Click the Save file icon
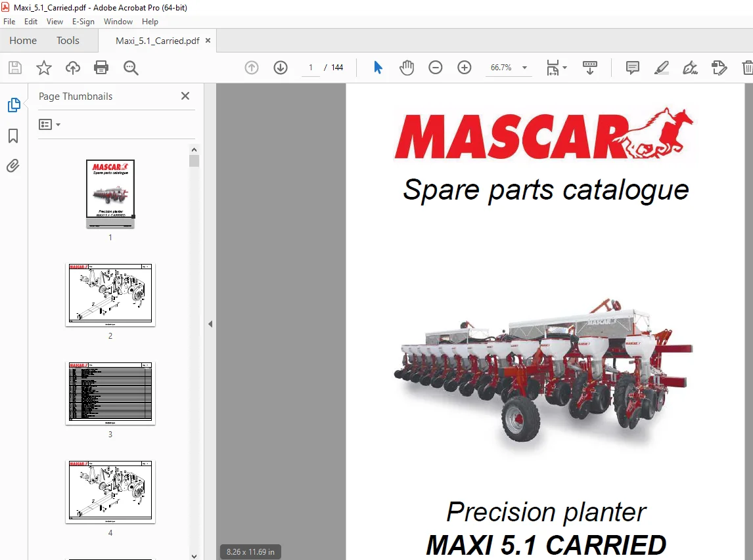 coord(15,68)
